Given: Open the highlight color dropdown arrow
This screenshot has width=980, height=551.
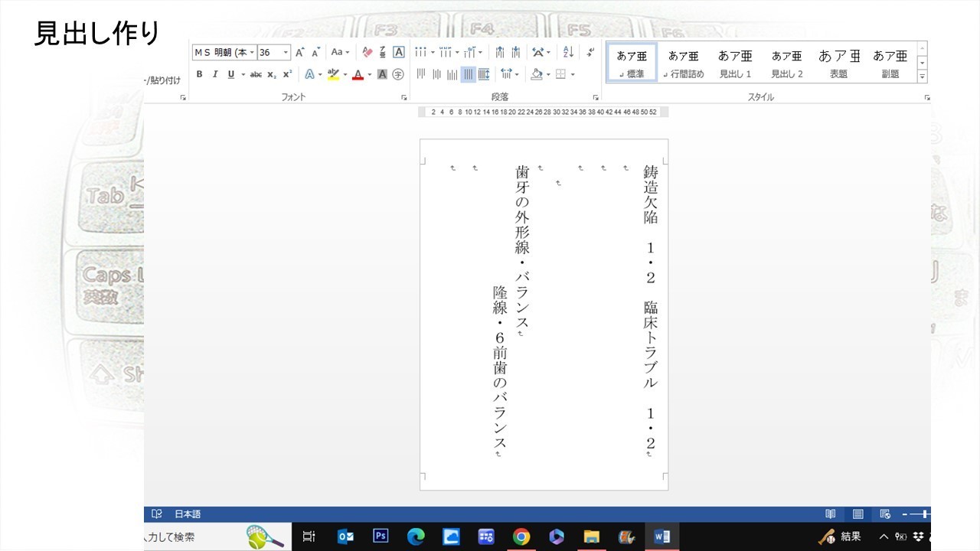Looking at the screenshot, I should (345, 74).
